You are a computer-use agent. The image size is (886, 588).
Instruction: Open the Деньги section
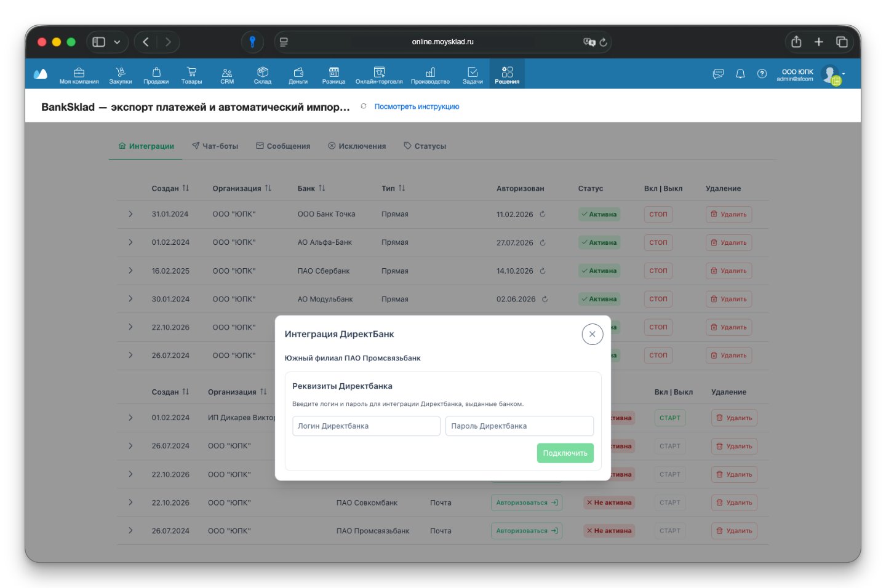click(298, 75)
